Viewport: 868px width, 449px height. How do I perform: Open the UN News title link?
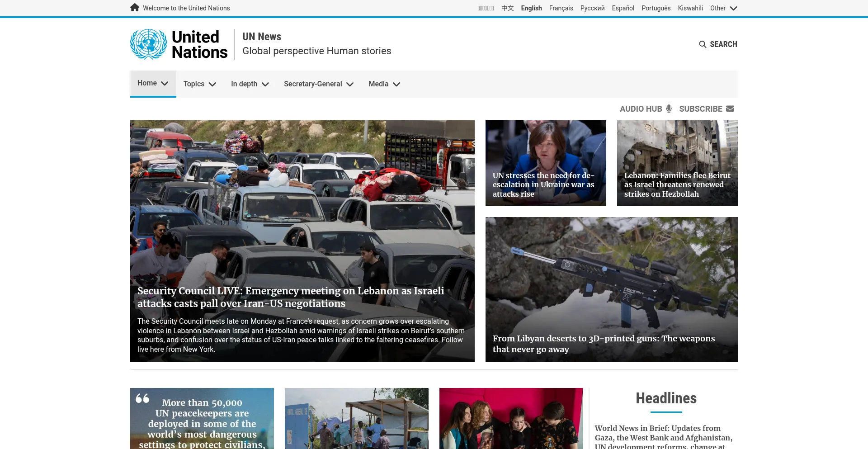(x=262, y=37)
